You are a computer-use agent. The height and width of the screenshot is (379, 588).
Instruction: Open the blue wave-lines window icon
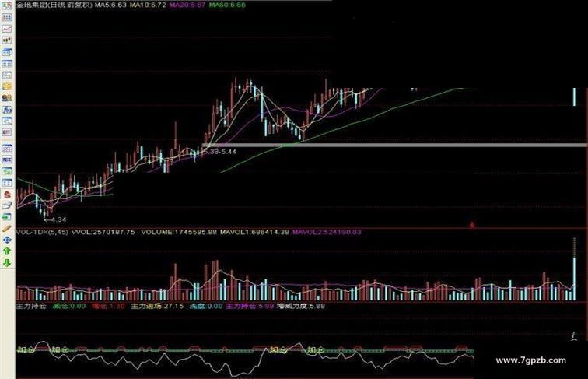click(7, 148)
